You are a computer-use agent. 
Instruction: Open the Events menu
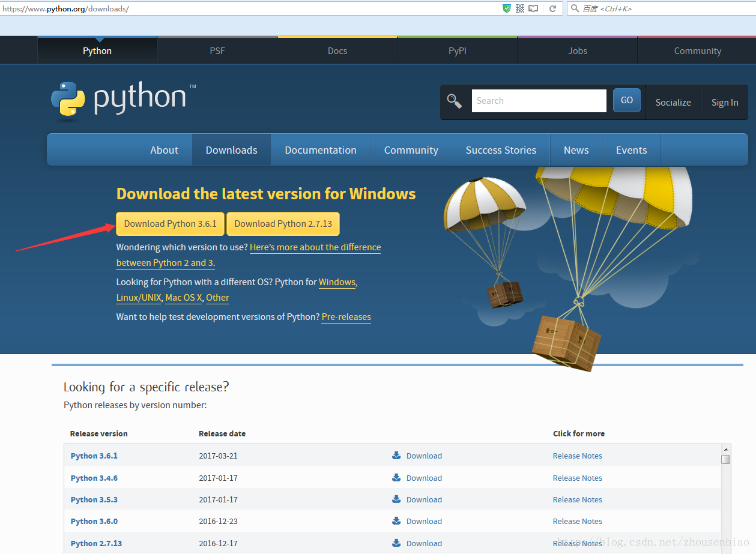coord(632,150)
